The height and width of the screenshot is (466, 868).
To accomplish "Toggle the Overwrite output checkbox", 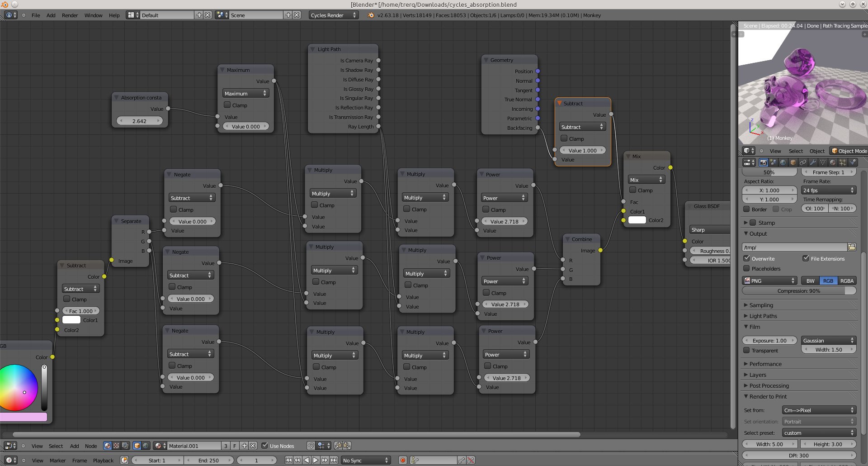I will (x=747, y=258).
